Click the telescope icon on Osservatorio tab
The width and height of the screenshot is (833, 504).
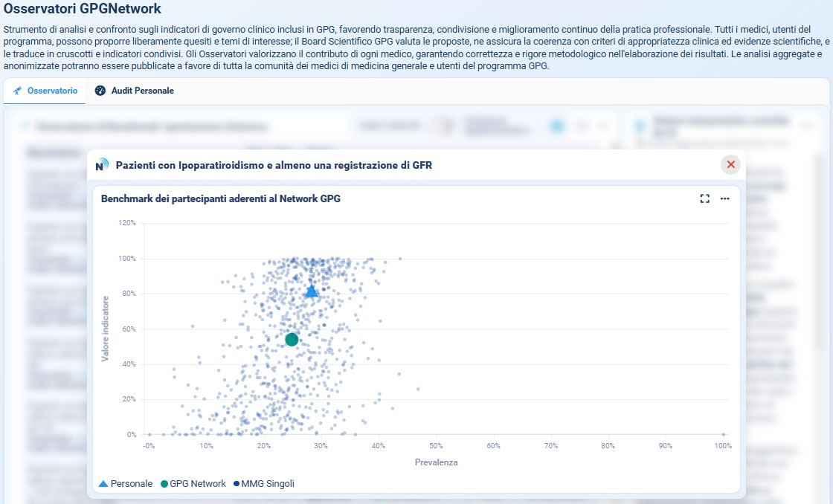[x=18, y=91]
